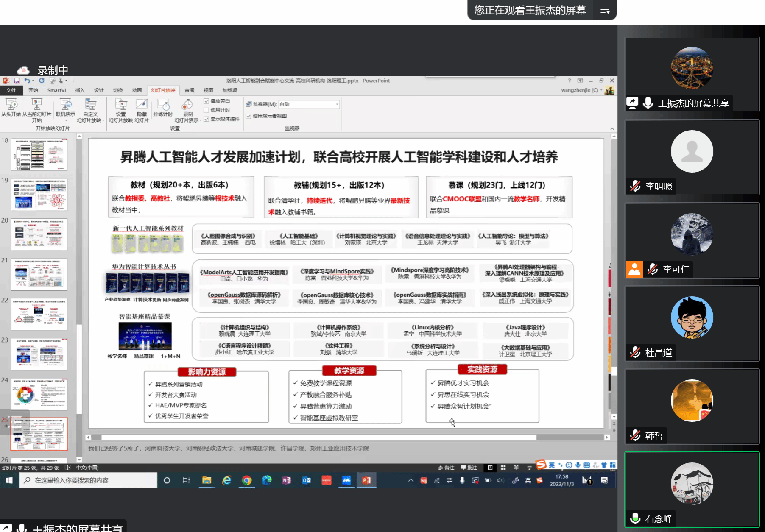Expand the Present Online (联机演示) dropdown
The image size is (765, 532).
tap(65, 121)
